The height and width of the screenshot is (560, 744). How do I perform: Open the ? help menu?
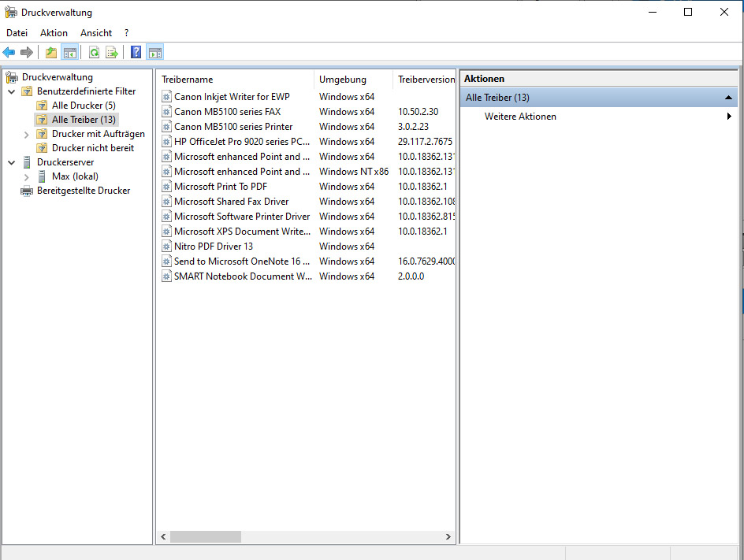point(126,33)
